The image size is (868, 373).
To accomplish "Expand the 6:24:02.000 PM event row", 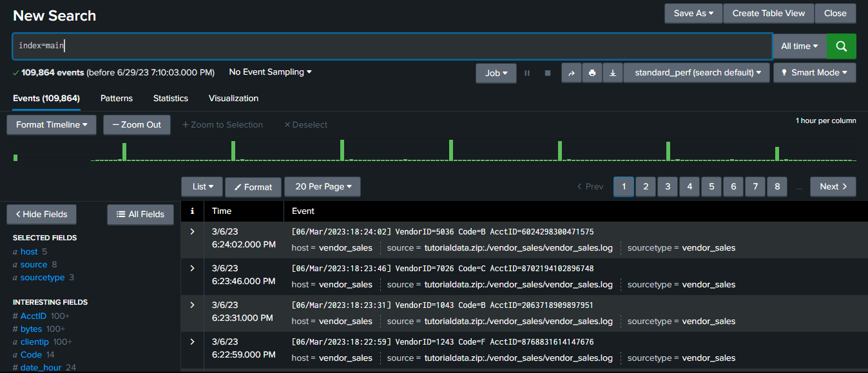I will [192, 231].
